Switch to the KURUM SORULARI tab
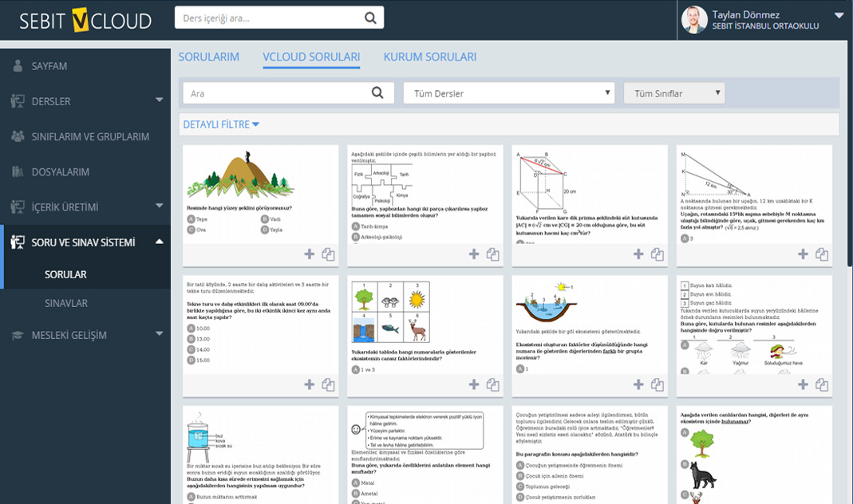This screenshot has width=853, height=504. [429, 57]
